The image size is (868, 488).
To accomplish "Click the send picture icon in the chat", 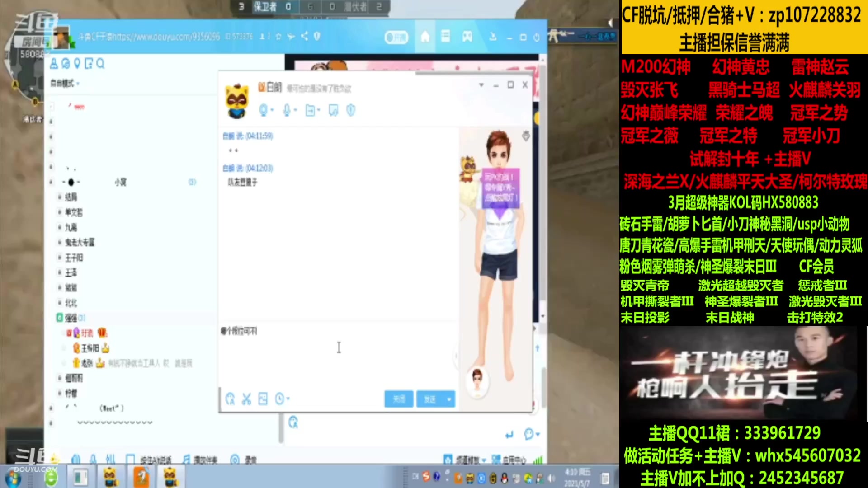I will (x=263, y=399).
